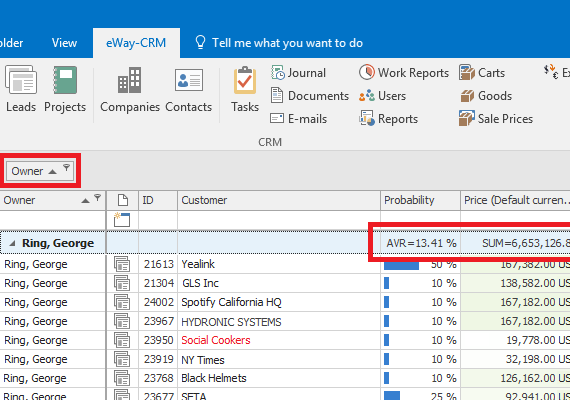The height and width of the screenshot is (400, 570).
Task: Toggle sort arrow on Owner column header
Action: point(85,200)
